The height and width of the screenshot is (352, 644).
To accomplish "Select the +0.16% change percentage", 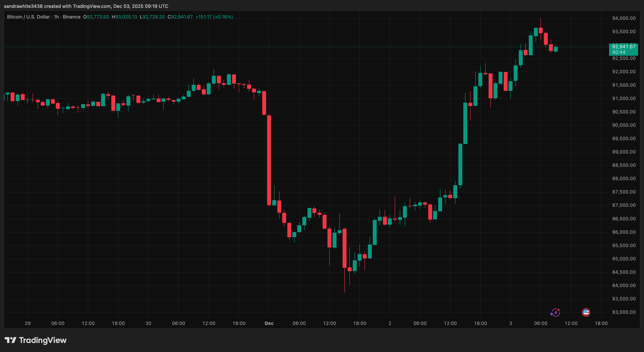I will tap(223, 17).
